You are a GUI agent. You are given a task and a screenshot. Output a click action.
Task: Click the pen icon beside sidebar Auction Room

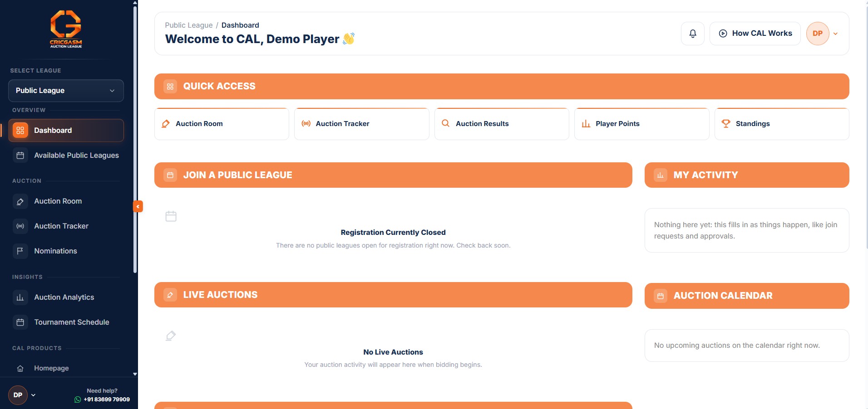[20, 201]
